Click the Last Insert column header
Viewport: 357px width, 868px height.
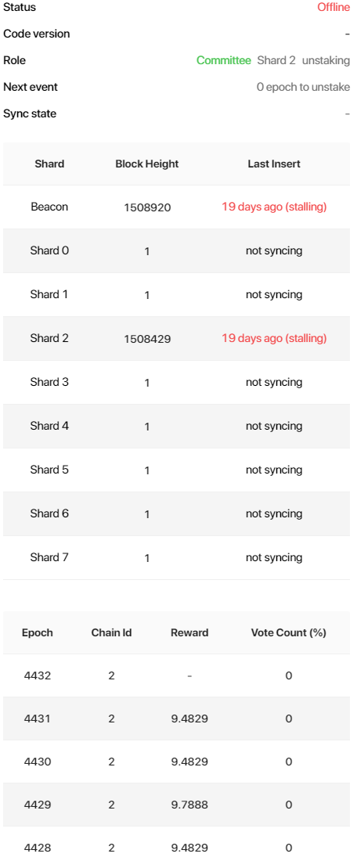tap(274, 164)
